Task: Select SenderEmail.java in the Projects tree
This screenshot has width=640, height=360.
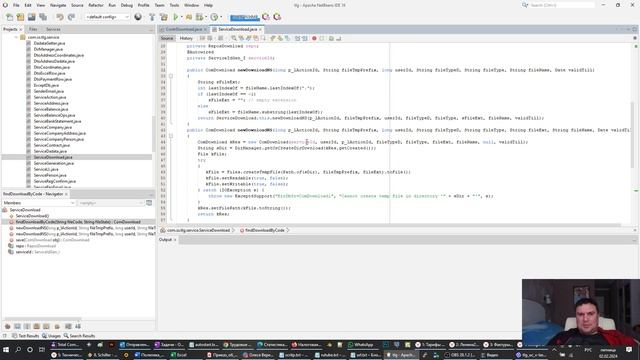Action: click(x=48, y=91)
